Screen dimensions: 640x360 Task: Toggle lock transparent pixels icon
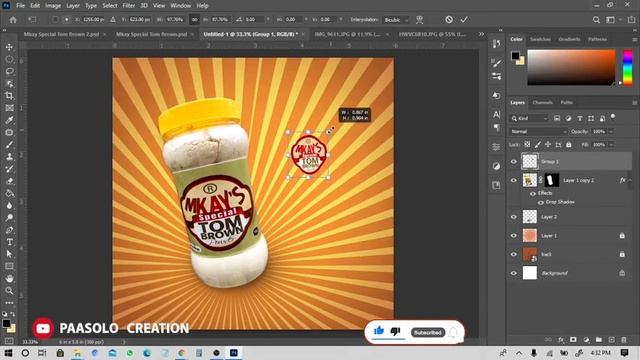click(527, 144)
